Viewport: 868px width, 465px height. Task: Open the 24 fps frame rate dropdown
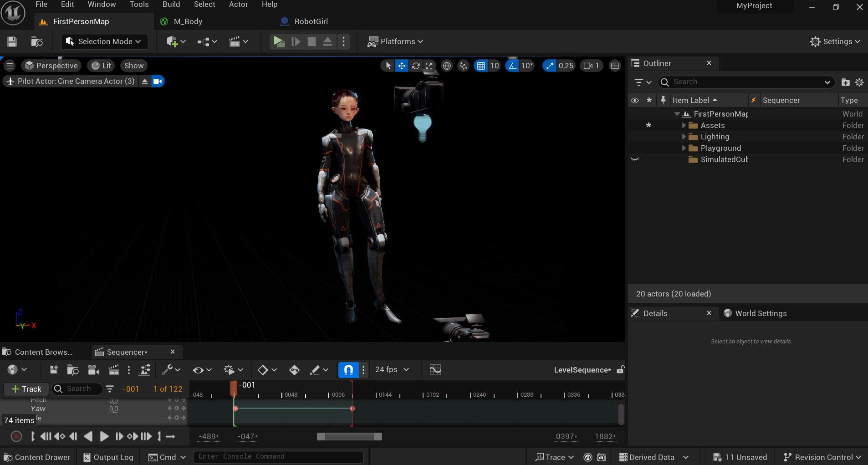click(x=392, y=369)
